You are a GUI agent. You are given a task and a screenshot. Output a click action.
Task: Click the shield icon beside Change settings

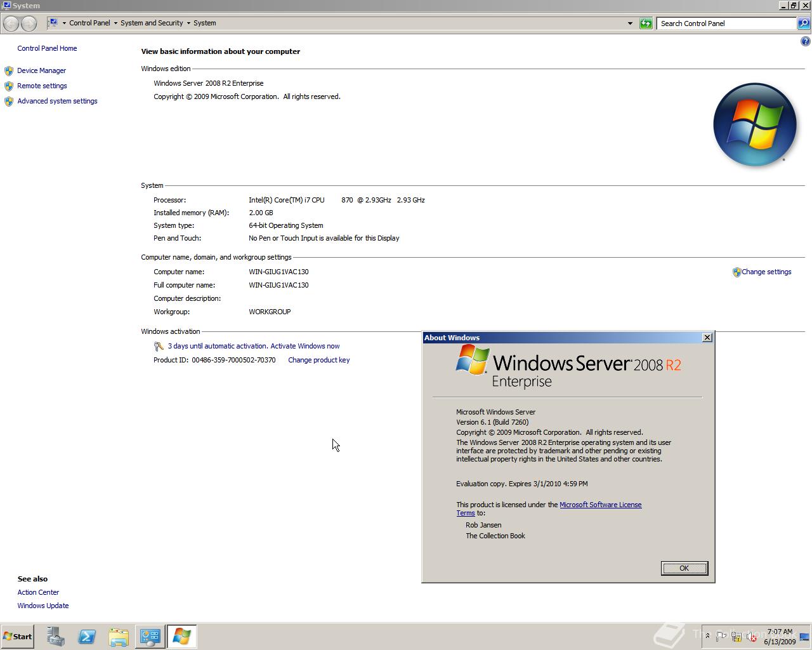coord(737,272)
